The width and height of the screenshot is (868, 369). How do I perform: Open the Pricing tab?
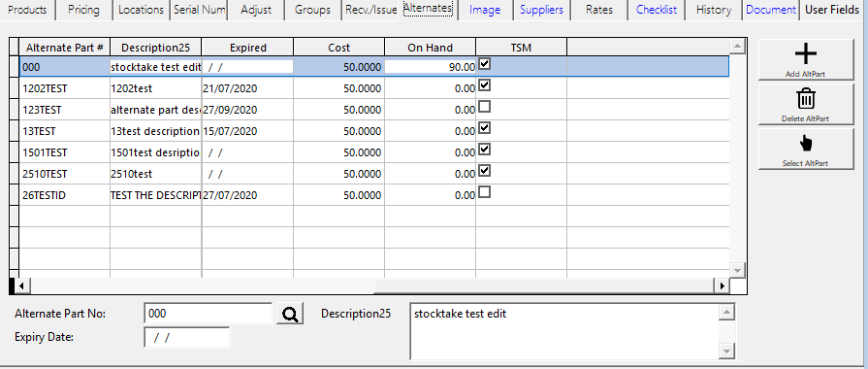[83, 10]
